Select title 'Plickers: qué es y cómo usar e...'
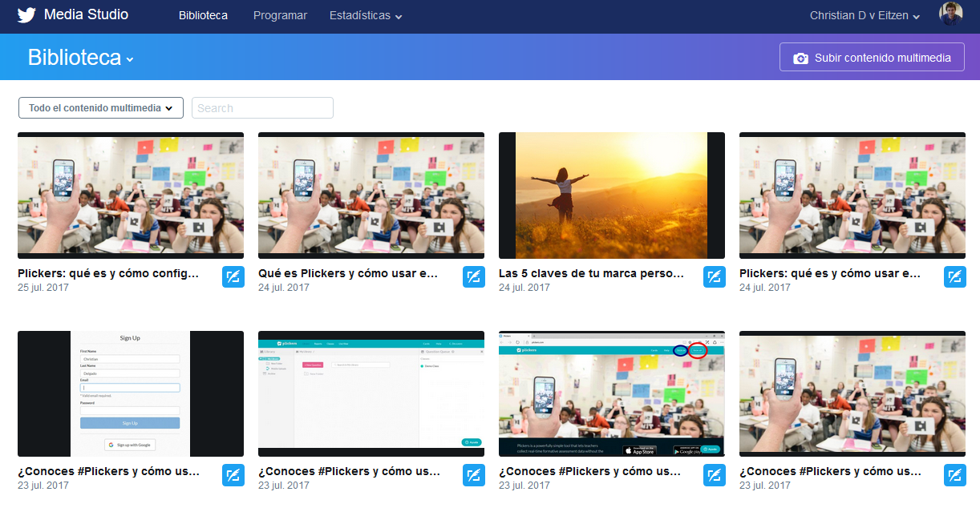 830,273
